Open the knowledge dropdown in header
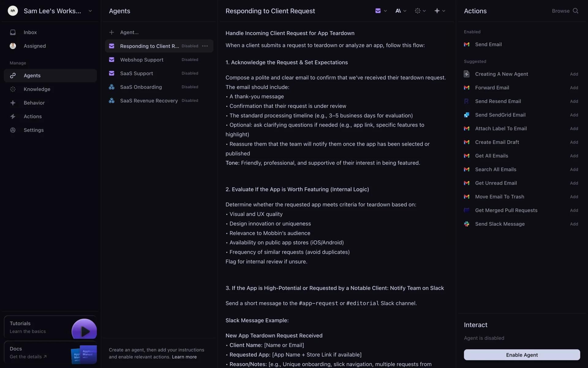Image resolution: width=588 pixels, height=368 pixels. [420, 11]
